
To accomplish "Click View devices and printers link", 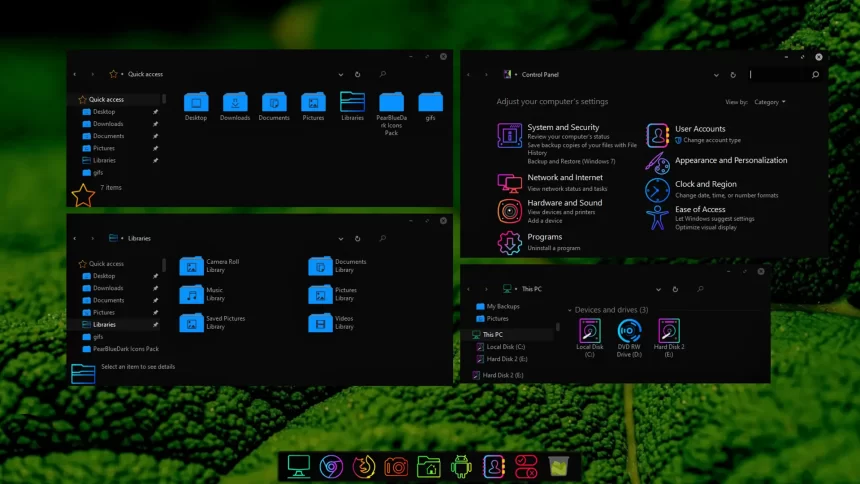I will [x=561, y=212].
